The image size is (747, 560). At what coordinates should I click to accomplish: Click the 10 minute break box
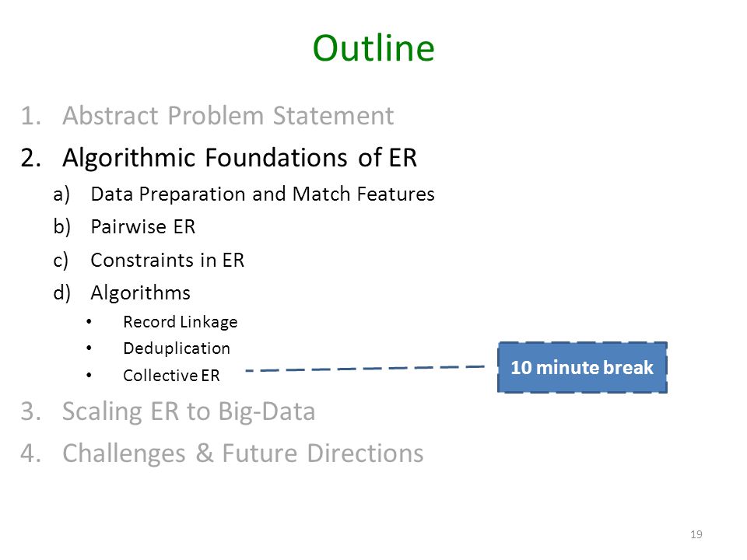582,367
